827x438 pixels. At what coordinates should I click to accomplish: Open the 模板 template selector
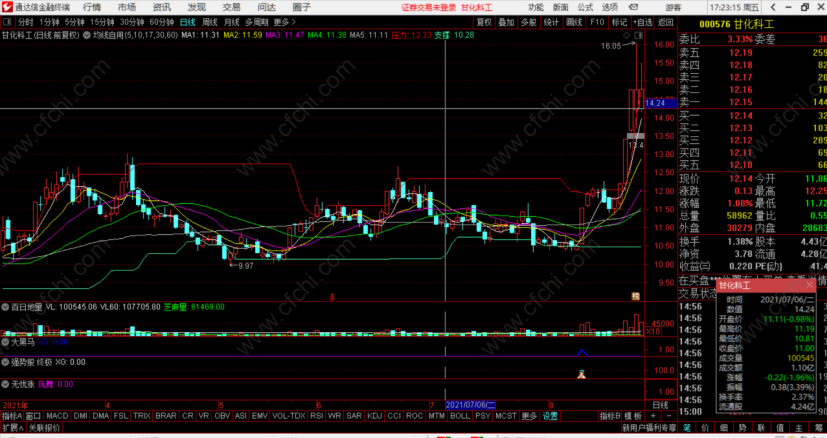click(x=633, y=416)
